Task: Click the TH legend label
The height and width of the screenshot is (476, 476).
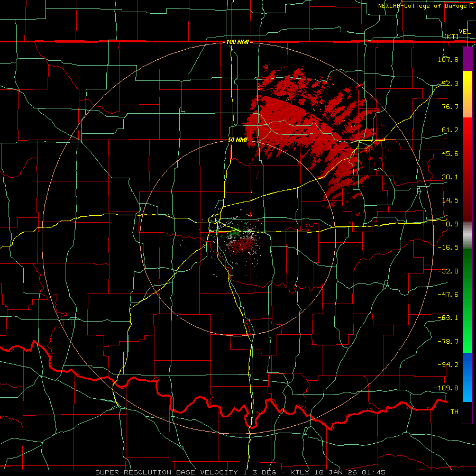Action: (x=454, y=412)
